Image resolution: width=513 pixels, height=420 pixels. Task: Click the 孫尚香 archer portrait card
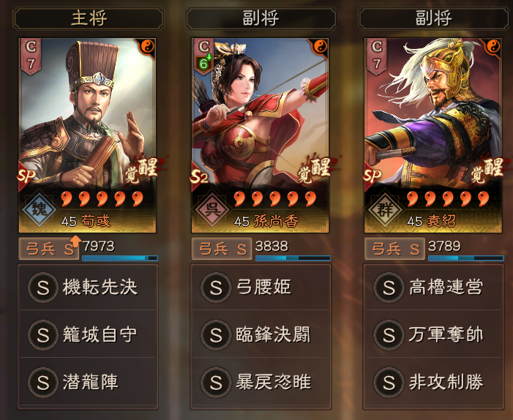point(260,135)
